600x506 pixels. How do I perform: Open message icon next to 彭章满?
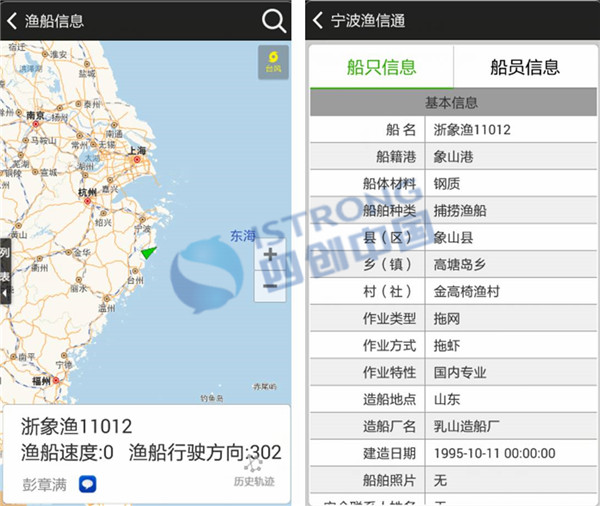pos(88,484)
